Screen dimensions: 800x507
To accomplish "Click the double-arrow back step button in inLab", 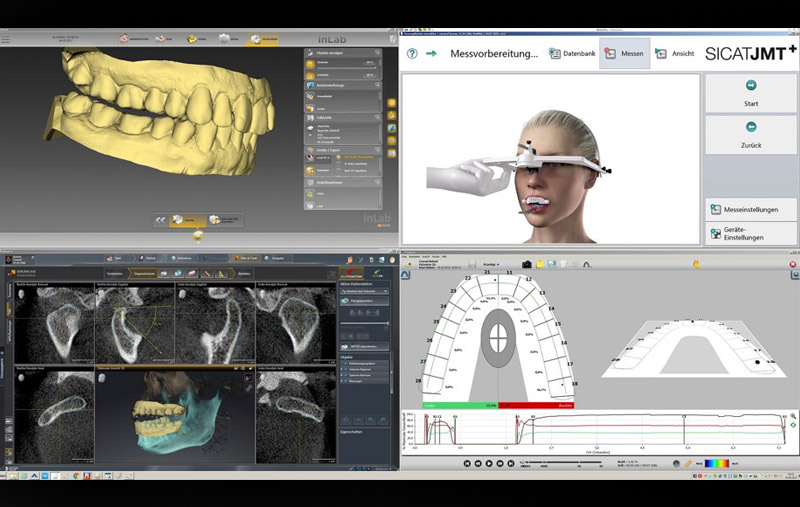I will (160, 220).
